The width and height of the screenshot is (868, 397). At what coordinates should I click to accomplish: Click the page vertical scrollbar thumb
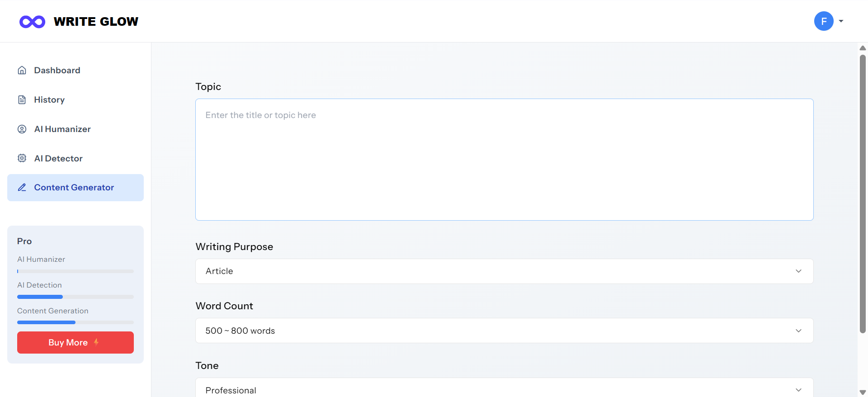click(x=863, y=194)
